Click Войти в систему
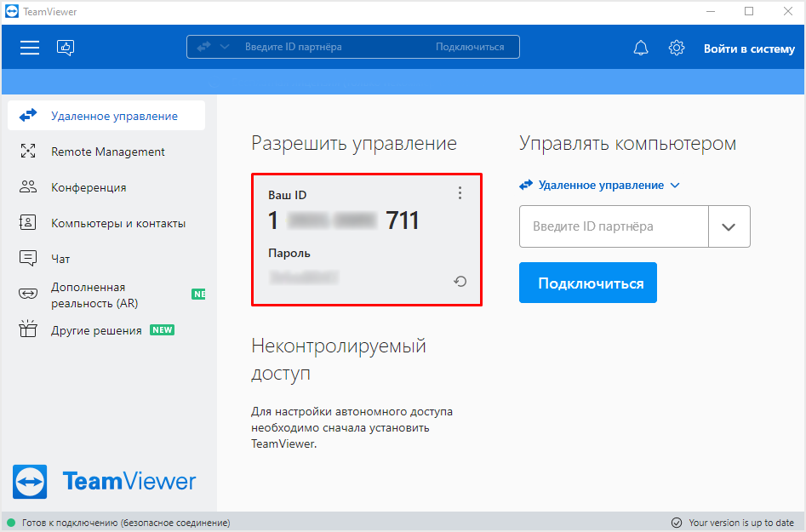This screenshot has width=806, height=532. [x=749, y=49]
